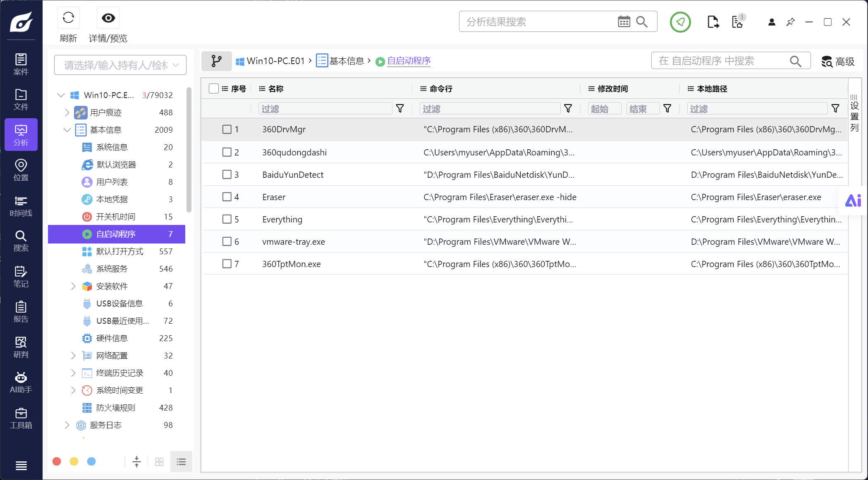Click the floating Ai assistant icon

click(x=853, y=201)
